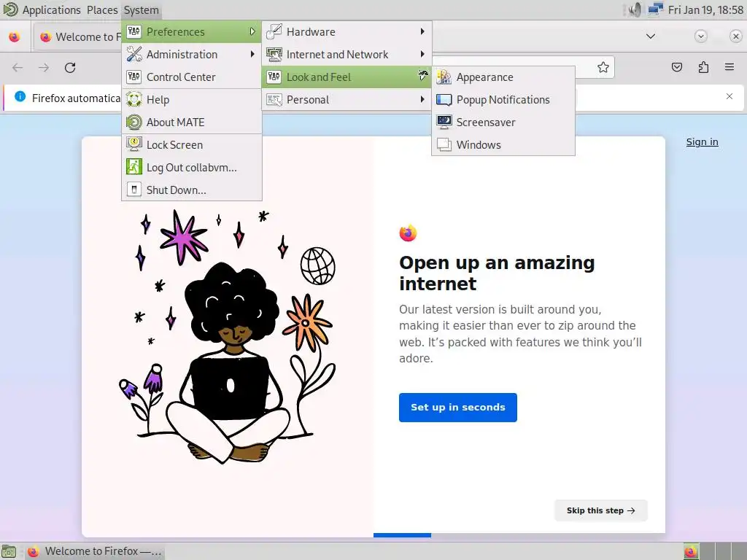Follow the Sign in link
Screen dimensions: 747x560
pyautogui.click(x=702, y=142)
